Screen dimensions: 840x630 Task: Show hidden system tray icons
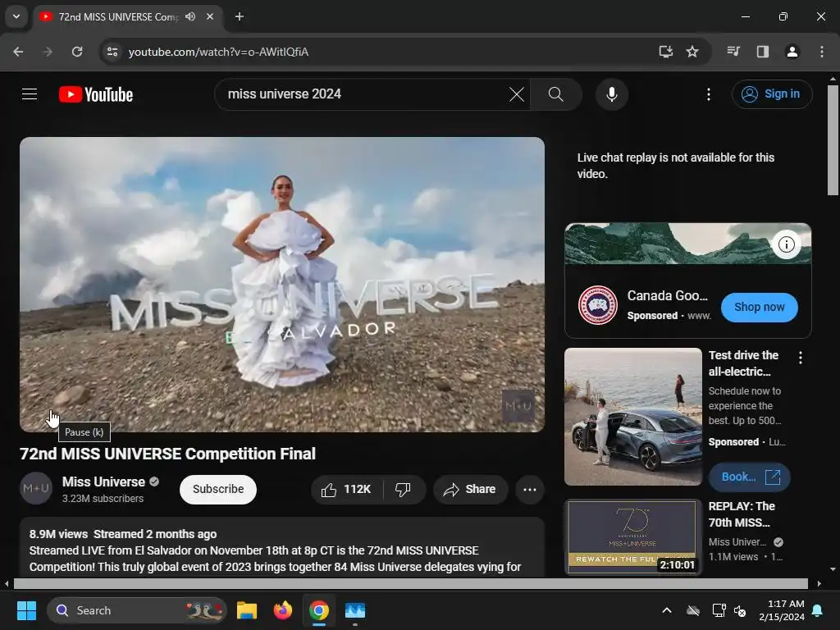(x=666, y=610)
